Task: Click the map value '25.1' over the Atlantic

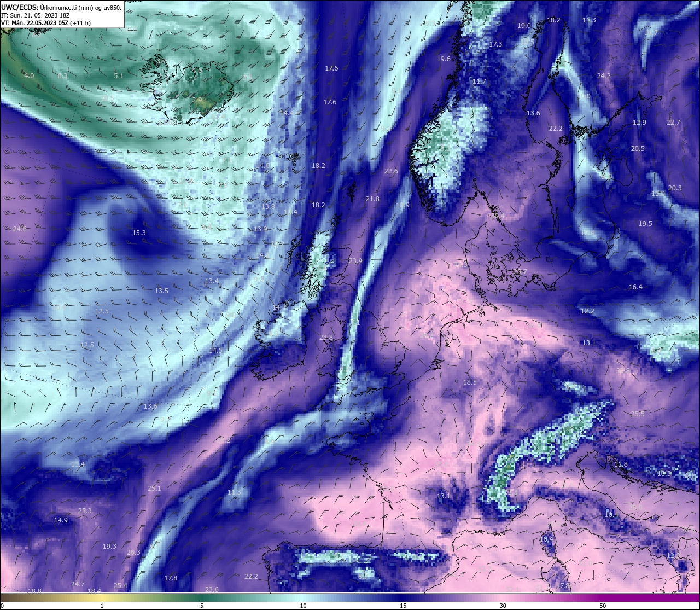Action: click(x=154, y=489)
